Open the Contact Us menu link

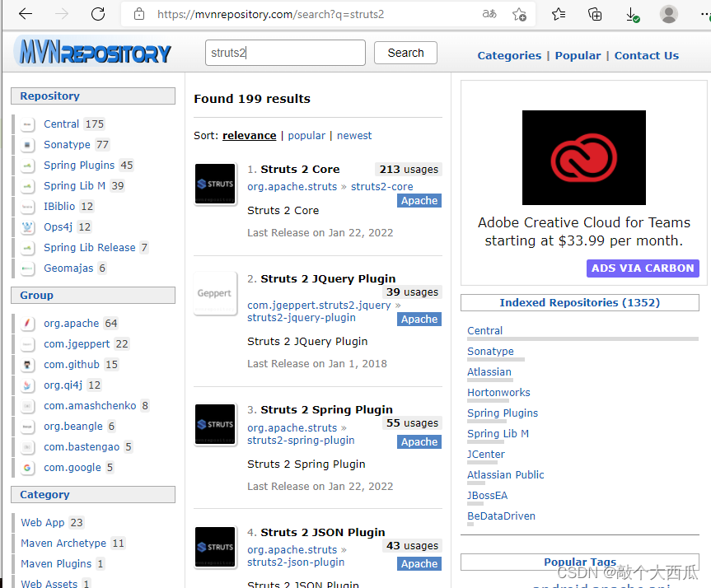(647, 55)
